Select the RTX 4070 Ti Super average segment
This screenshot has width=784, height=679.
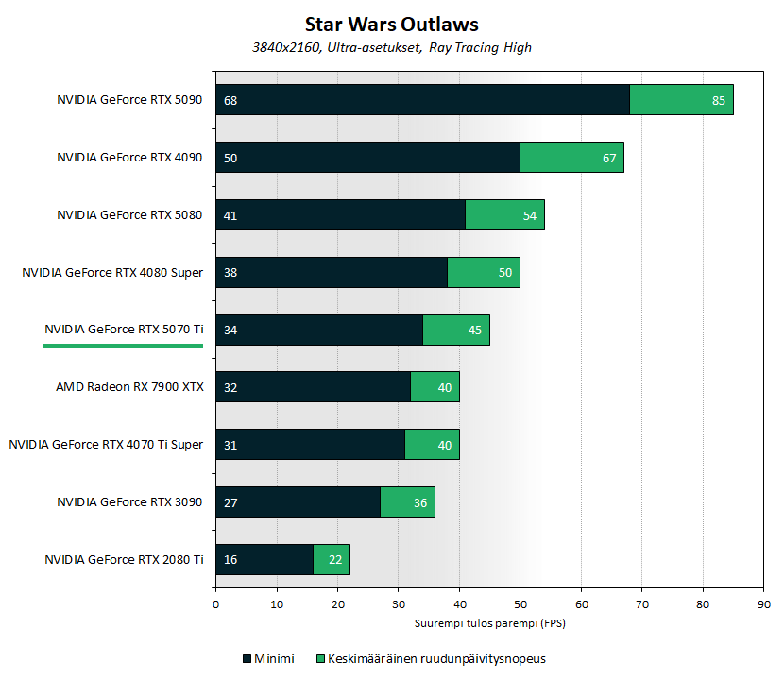pyautogui.click(x=432, y=445)
